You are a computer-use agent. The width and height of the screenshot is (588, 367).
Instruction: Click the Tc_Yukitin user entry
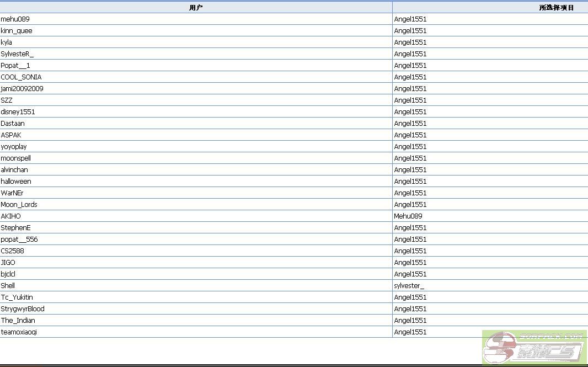tap(17, 297)
